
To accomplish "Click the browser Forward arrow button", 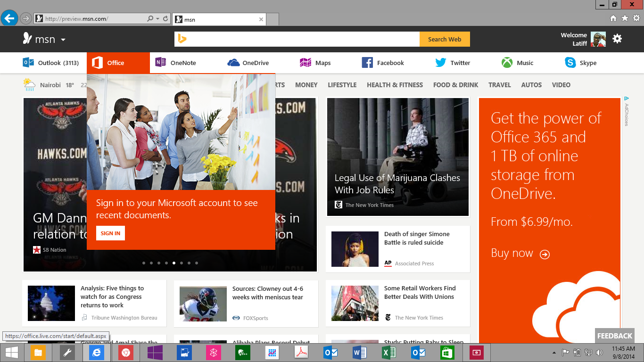I will [26, 18].
